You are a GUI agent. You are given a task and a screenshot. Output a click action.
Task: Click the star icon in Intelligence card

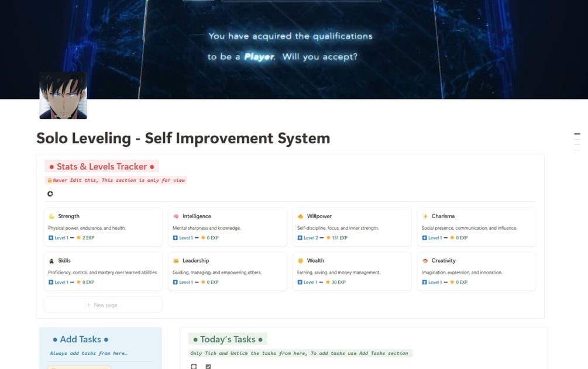(x=203, y=237)
